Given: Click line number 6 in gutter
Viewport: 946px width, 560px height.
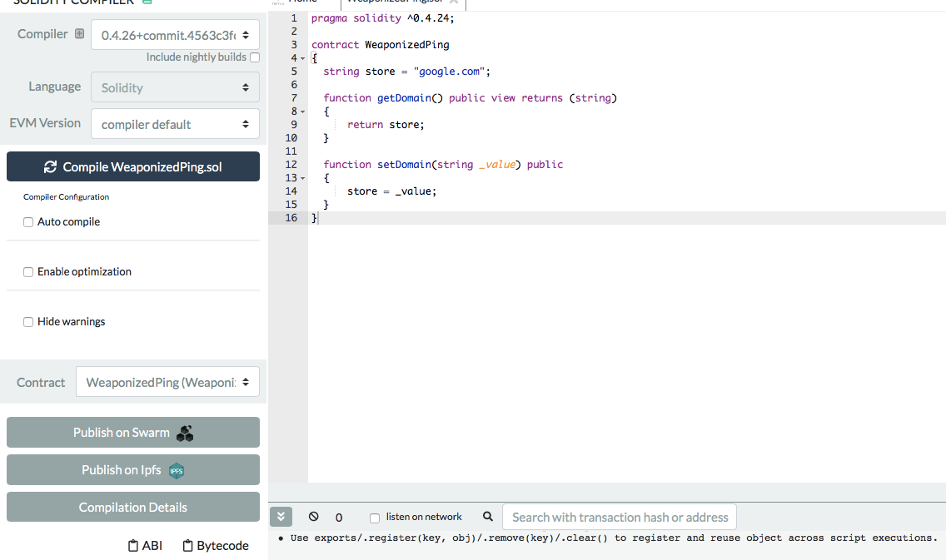Looking at the screenshot, I should click(x=295, y=85).
